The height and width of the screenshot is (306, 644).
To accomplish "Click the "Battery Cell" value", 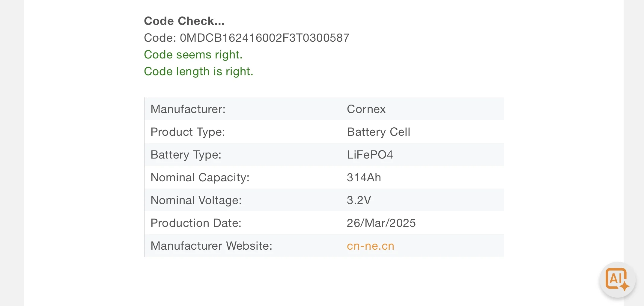I will (378, 132).
